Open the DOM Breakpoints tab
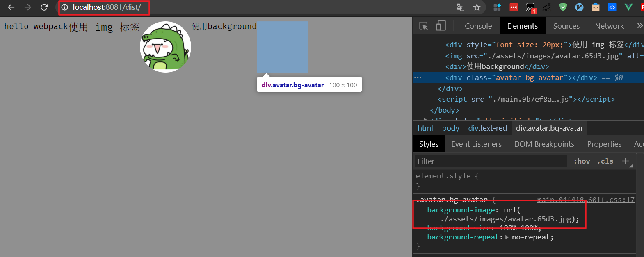Viewport: 644px width, 257px height. point(544,144)
